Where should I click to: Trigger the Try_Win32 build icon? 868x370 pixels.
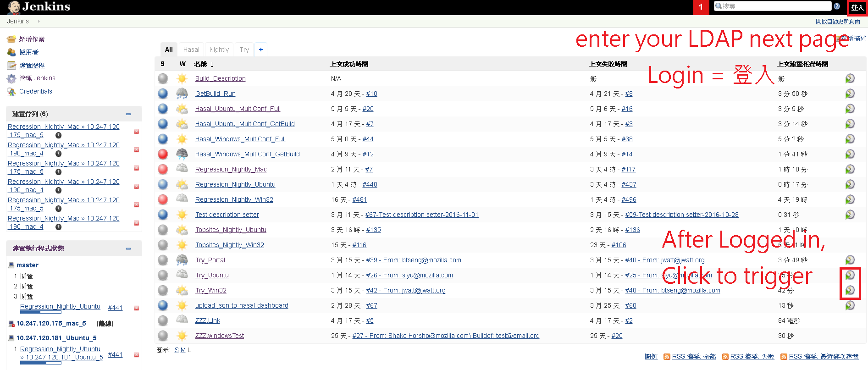[850, 290]
